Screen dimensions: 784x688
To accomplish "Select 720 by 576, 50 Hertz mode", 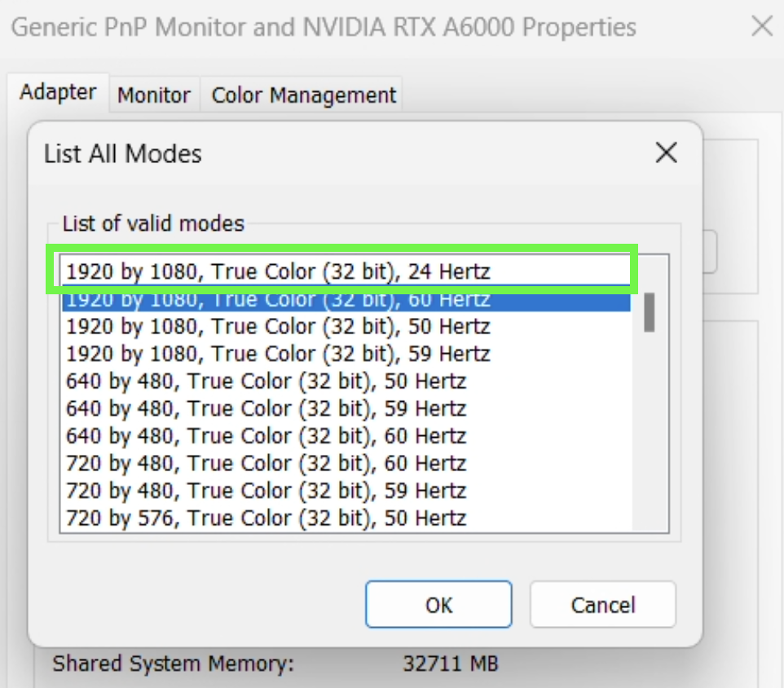I will [x=266, y=518].
